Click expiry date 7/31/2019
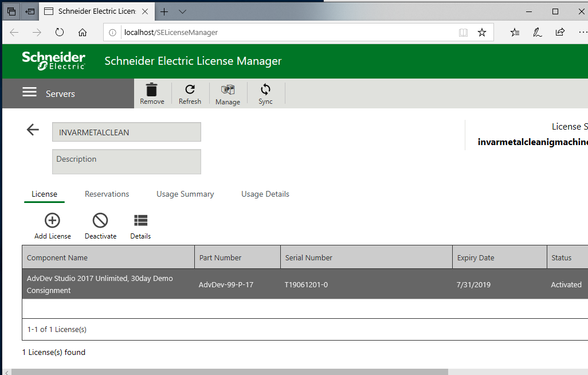 click(x=473, y=284)
